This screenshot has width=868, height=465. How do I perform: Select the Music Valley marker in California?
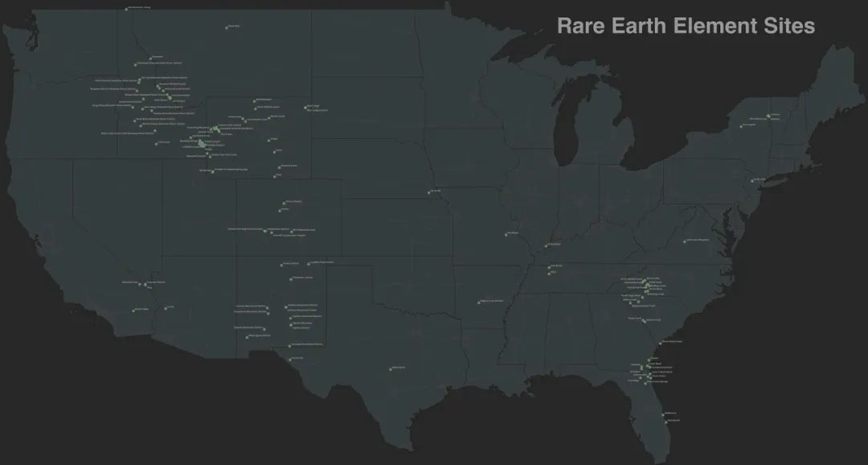pos(133,311)
